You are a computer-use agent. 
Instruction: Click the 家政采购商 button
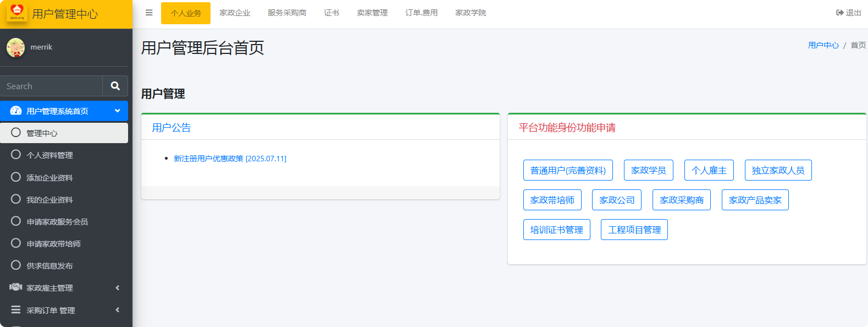682,200
